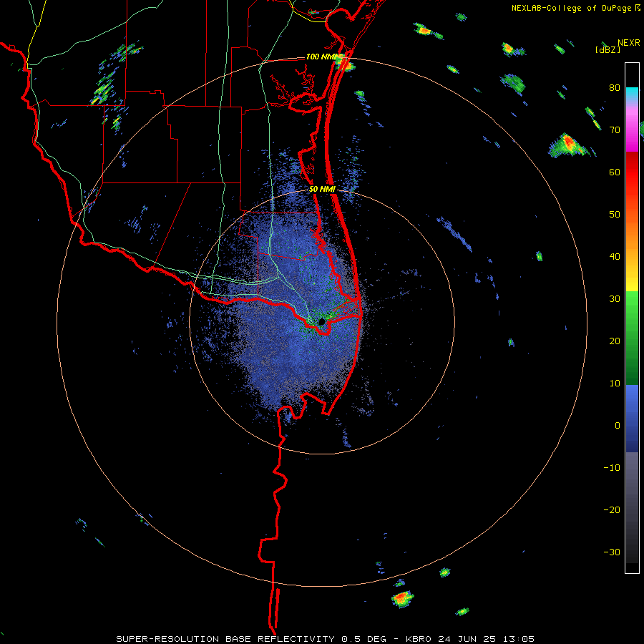644x644 pixels.
Task: Click the 50 dBZ scale value
Action: coord(615,215)
